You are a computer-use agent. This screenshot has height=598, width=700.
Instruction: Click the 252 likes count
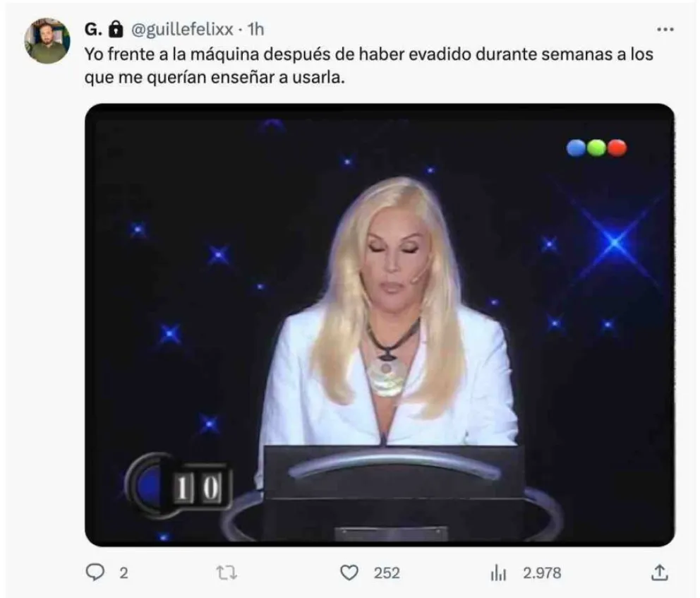click(x=387, y=573)
